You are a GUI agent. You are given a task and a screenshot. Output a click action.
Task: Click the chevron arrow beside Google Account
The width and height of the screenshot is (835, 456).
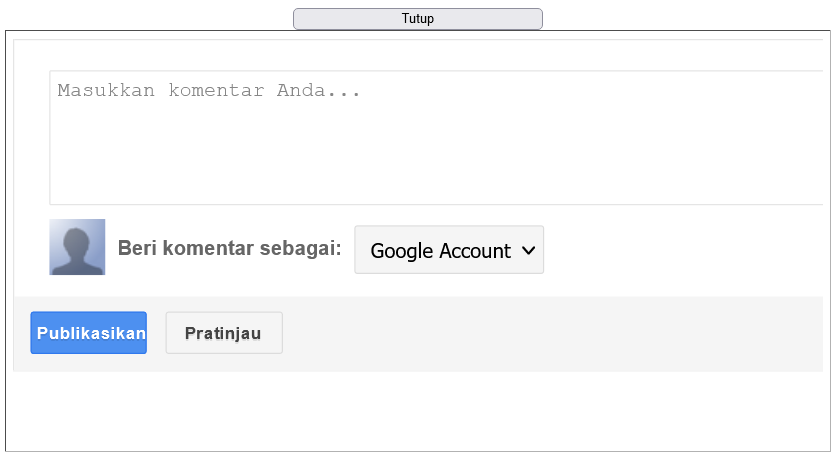(x=528, y=250)
